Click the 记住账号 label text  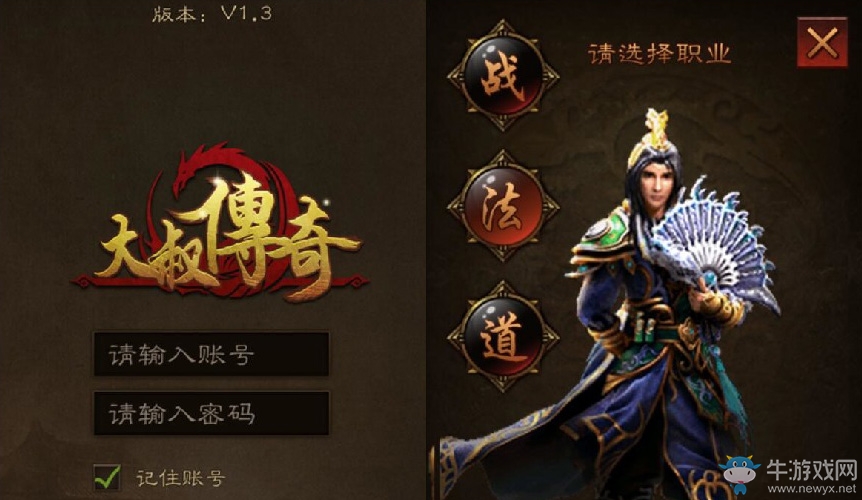click(181, 478)
